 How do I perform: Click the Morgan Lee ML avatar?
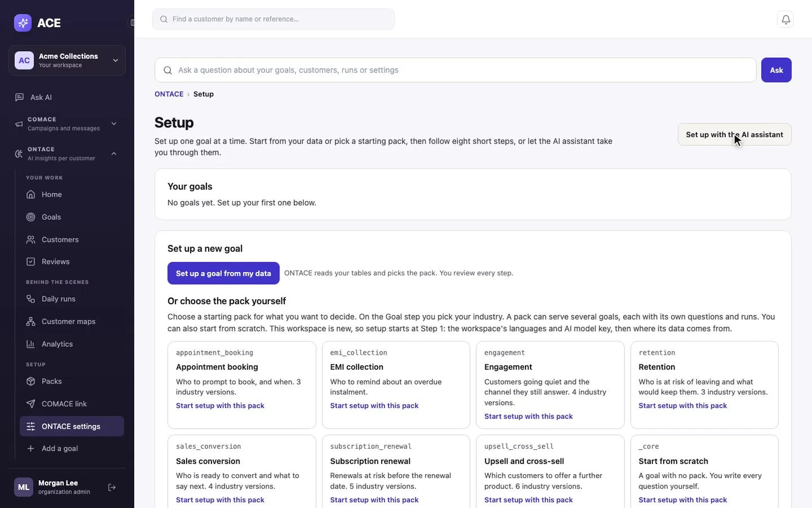pos(24,487)
